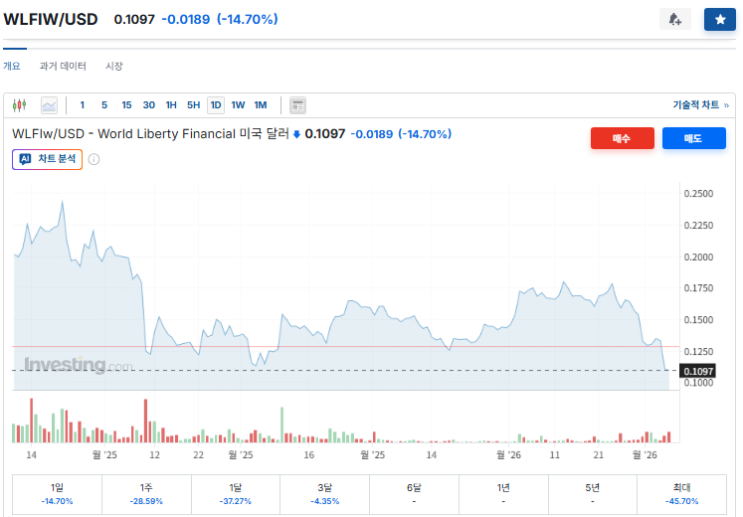This screenshot has height=517, width=743.
Task: Select the 5 minute interval
Action: point(104,105)
